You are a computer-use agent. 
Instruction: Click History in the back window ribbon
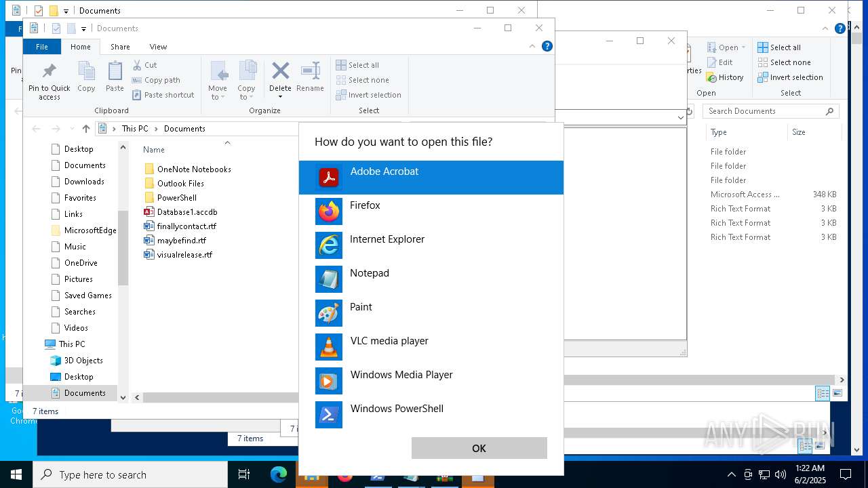coord(726,77)
